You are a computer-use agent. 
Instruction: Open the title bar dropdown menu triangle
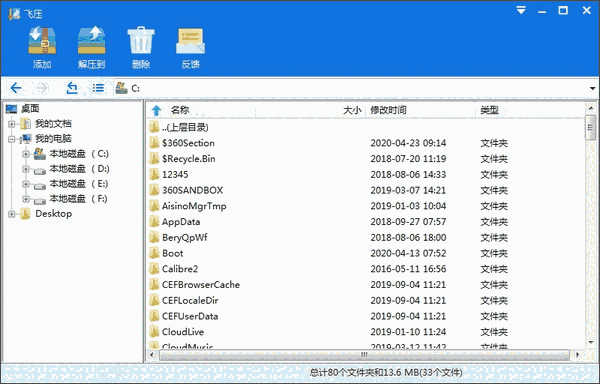click(521, 10)
